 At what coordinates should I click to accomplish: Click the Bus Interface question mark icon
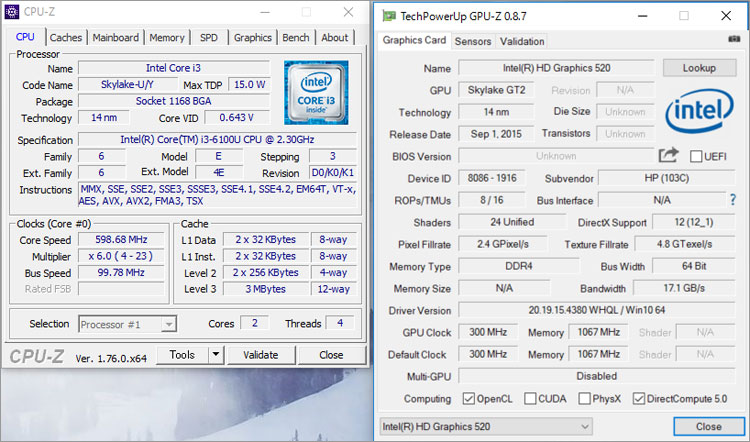click(x=733, y=199)
